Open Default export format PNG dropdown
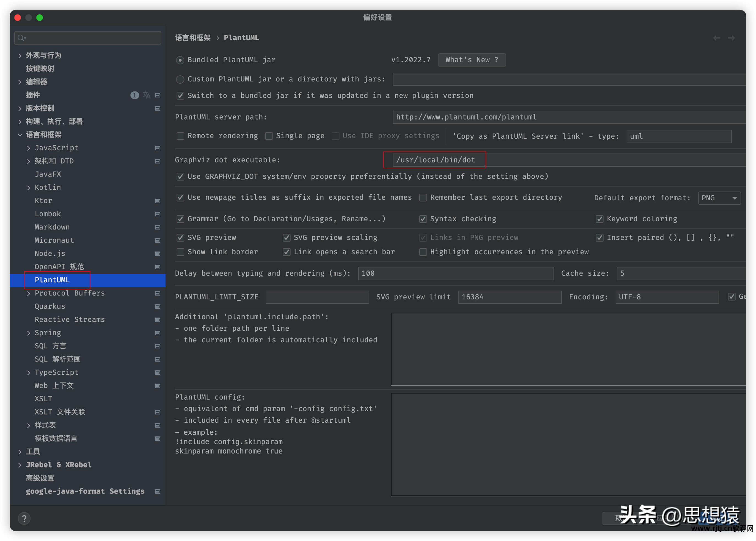756x541 pixels. pos(719,198)
